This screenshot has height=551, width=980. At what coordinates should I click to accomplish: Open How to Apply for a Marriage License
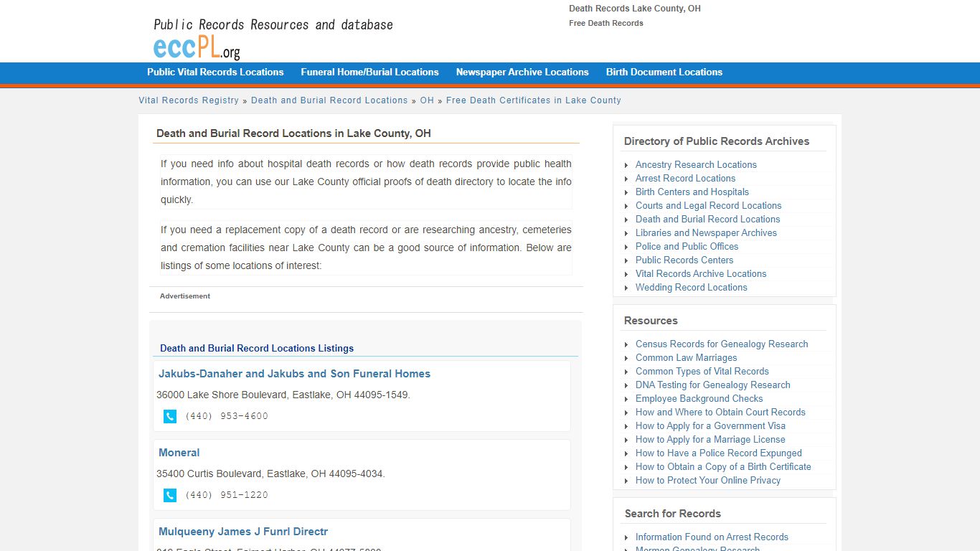point(710,439)
